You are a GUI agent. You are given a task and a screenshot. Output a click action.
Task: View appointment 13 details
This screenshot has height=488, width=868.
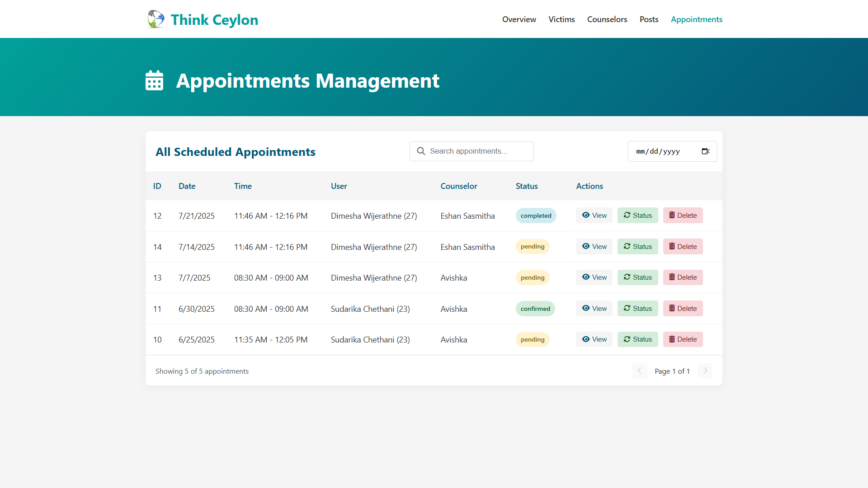594,277
